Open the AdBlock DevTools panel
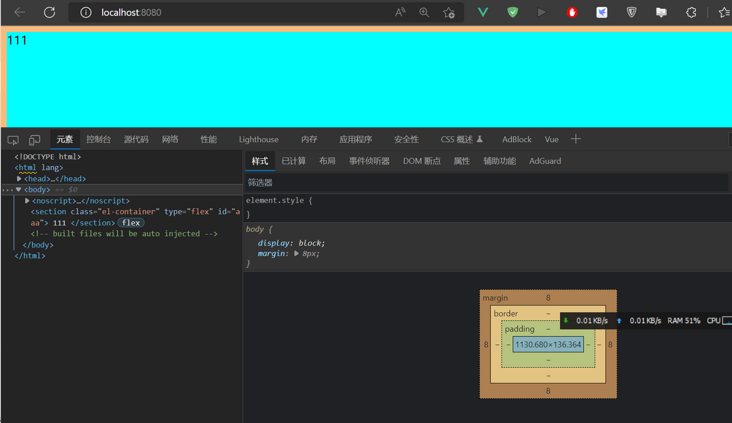Viewport: 732px width, 423px height. pyautogui.click(x=516, y=139)
